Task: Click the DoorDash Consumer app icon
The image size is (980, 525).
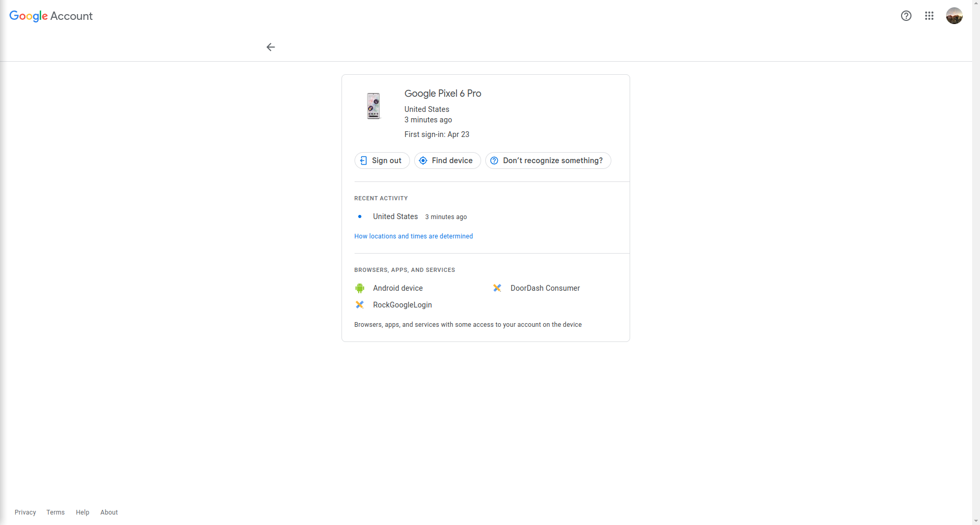Action: click(x=497, y=288)
